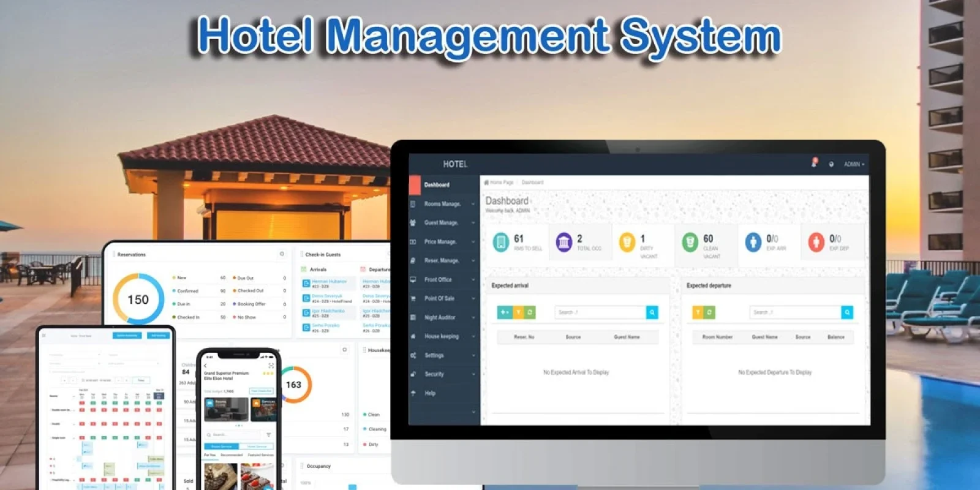The image size is (980, 490).
Task: Click the 150 reservations donut chart
Action: [x=138, y=300]
